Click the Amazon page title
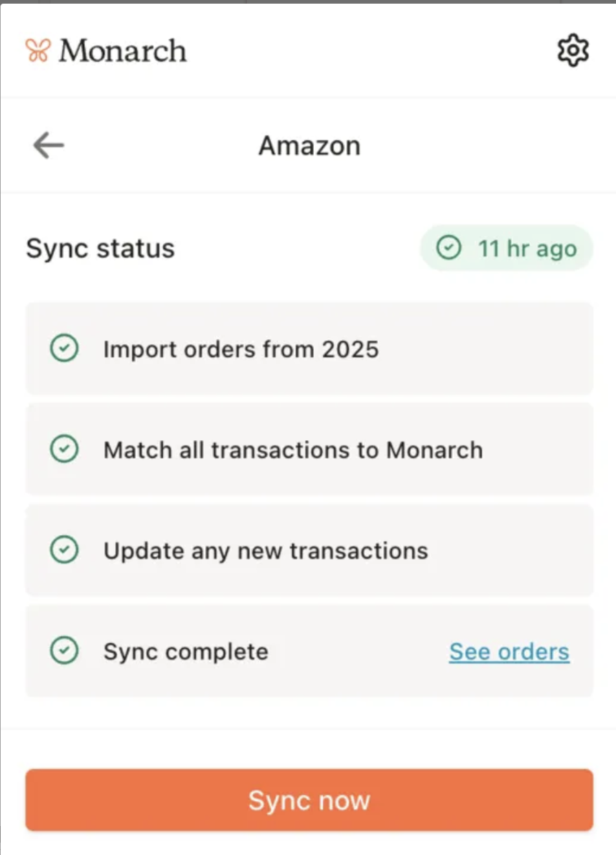Screen dimensions: 616x855 point(309,146)
